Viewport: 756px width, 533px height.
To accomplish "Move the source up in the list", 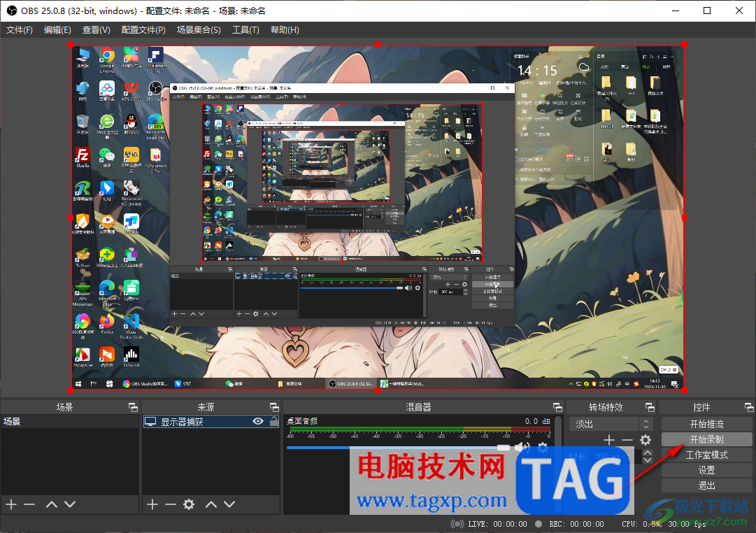I will (x=211, y=504).
